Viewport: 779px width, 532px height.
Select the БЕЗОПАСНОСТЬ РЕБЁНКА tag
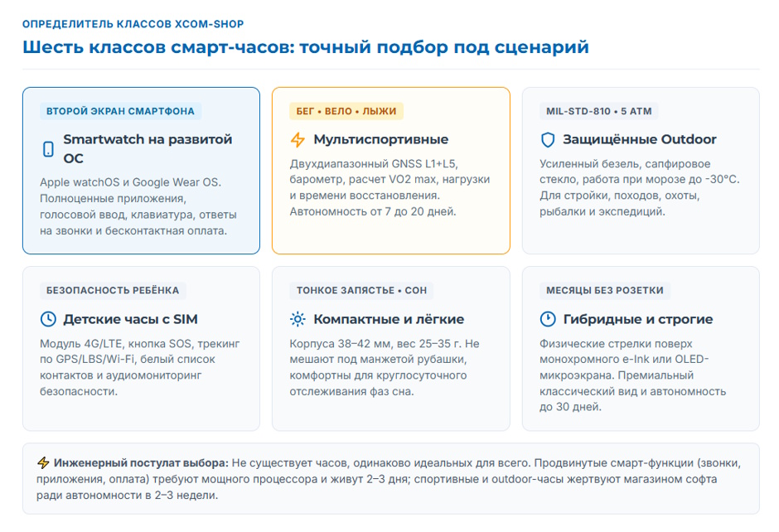tap(113, 291)
